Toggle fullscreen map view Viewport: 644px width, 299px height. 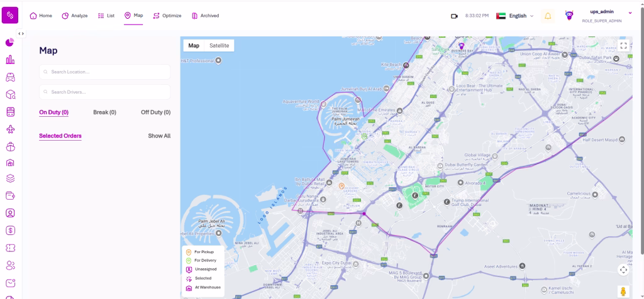[623, 45]
